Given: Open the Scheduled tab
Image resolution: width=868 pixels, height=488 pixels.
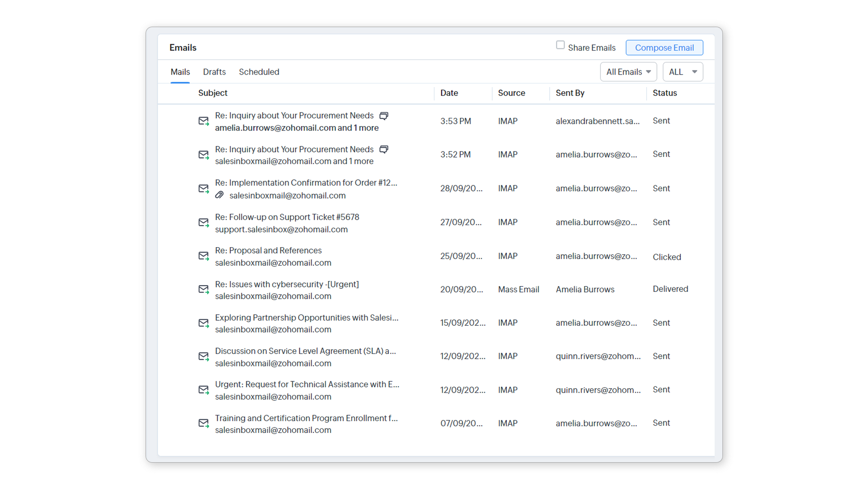Looking at the screenshot, I should tap(259, 72).
